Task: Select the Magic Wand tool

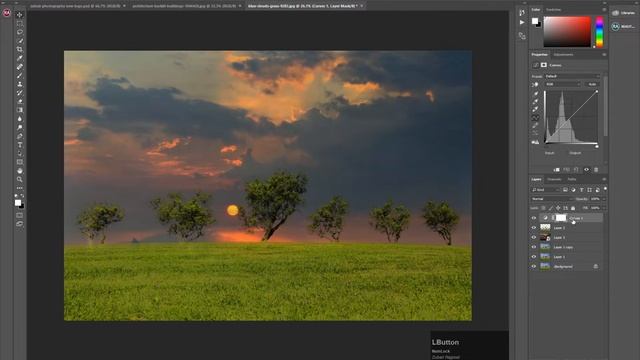Action: 19,41
